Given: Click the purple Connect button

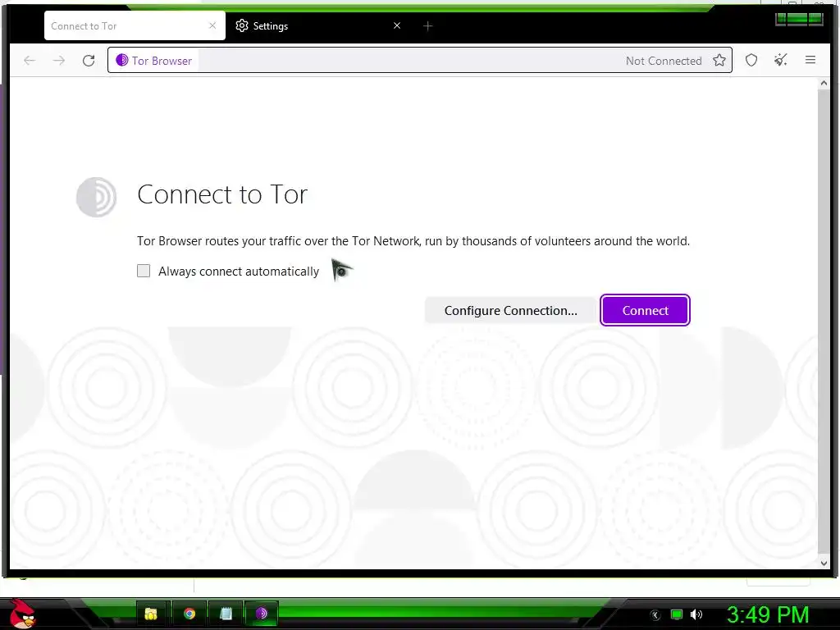Looking at the screenshot, I should coord(645,310).
